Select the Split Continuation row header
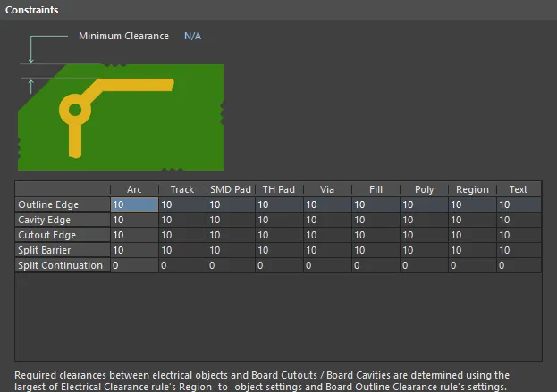 63,266
